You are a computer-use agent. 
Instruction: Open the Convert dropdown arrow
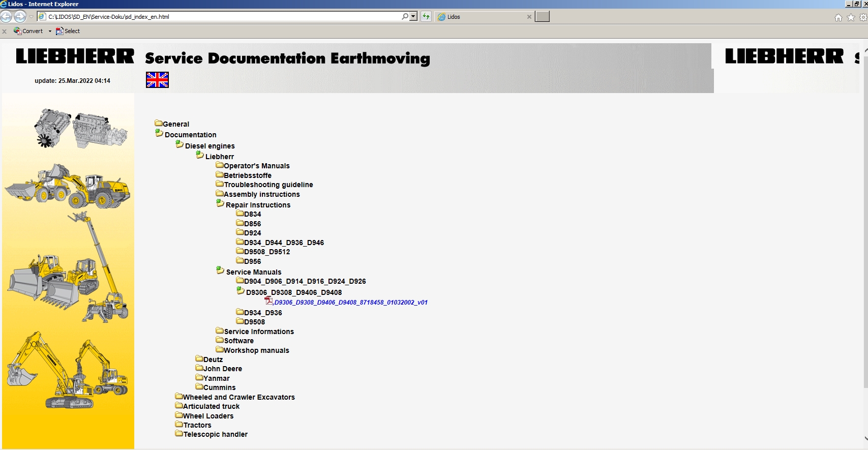click(50, 31)
